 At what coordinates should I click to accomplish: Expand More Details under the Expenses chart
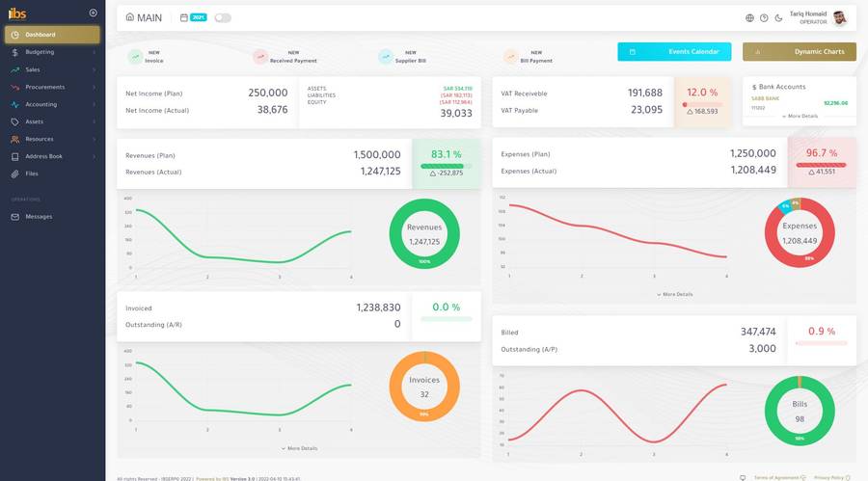coord(675,294)
